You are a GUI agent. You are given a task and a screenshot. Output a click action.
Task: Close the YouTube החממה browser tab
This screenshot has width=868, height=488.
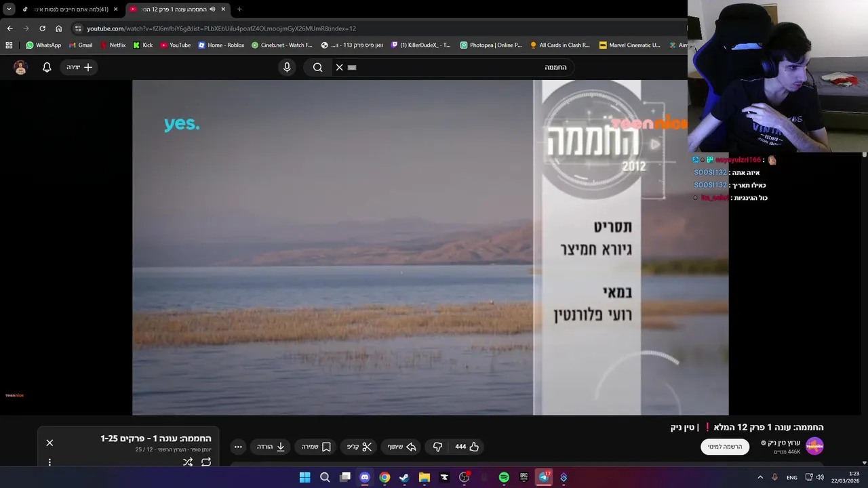223,9
